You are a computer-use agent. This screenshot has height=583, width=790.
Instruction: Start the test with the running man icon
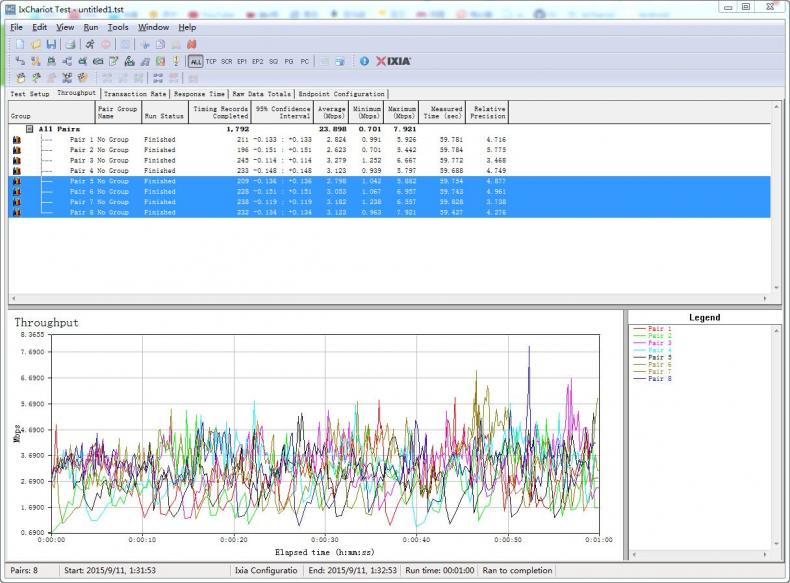[x=90, y=44]
